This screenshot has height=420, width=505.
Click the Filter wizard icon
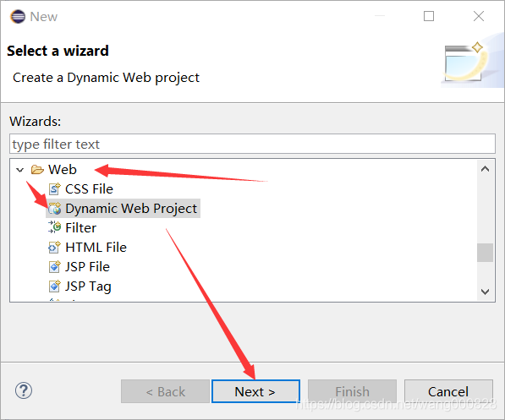(x=54, y=227)
